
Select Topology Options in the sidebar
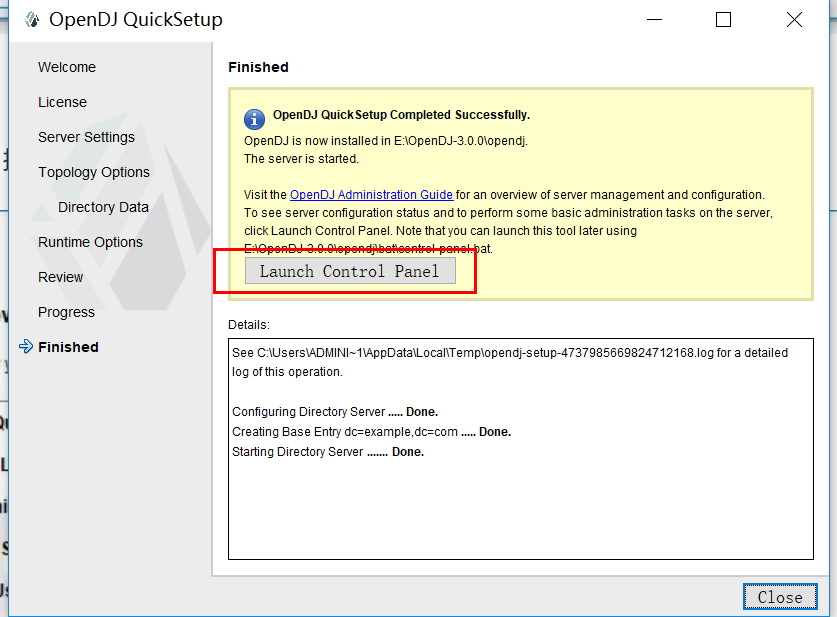coord(94,172)
